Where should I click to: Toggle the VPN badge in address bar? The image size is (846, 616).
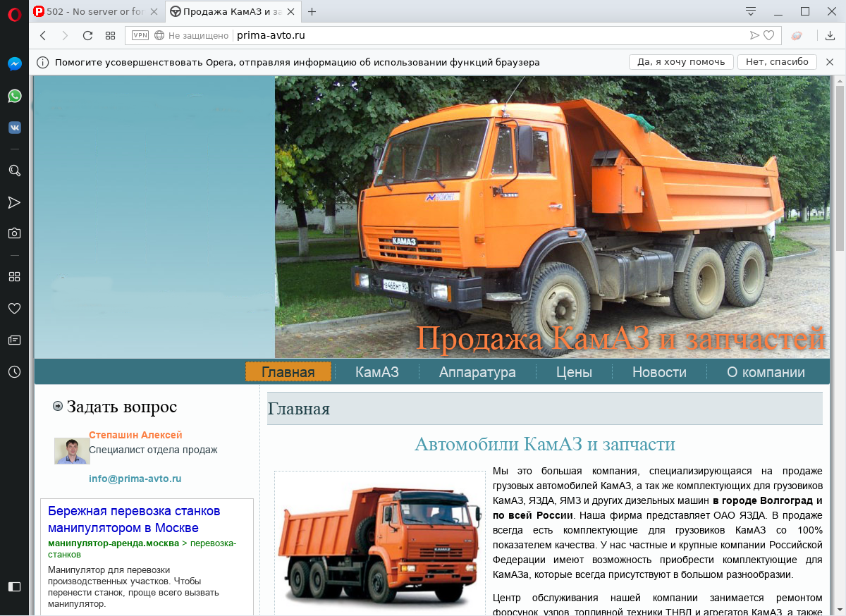(140, 35)
